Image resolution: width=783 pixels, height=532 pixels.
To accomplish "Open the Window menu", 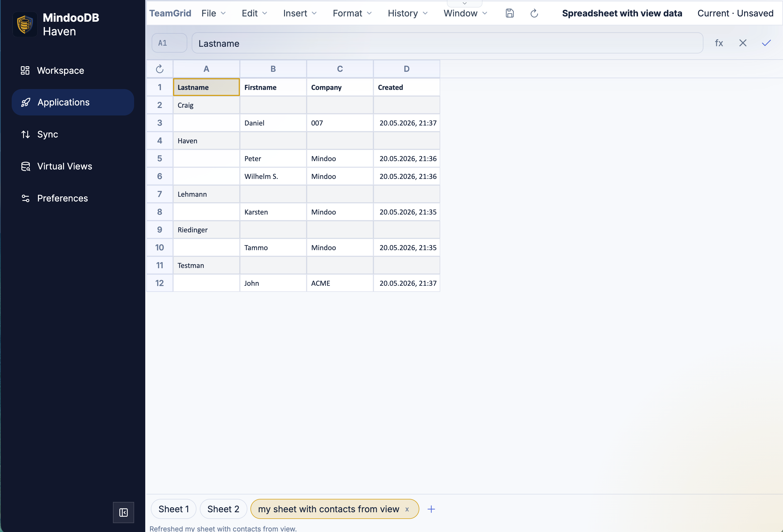I will 465,13.
